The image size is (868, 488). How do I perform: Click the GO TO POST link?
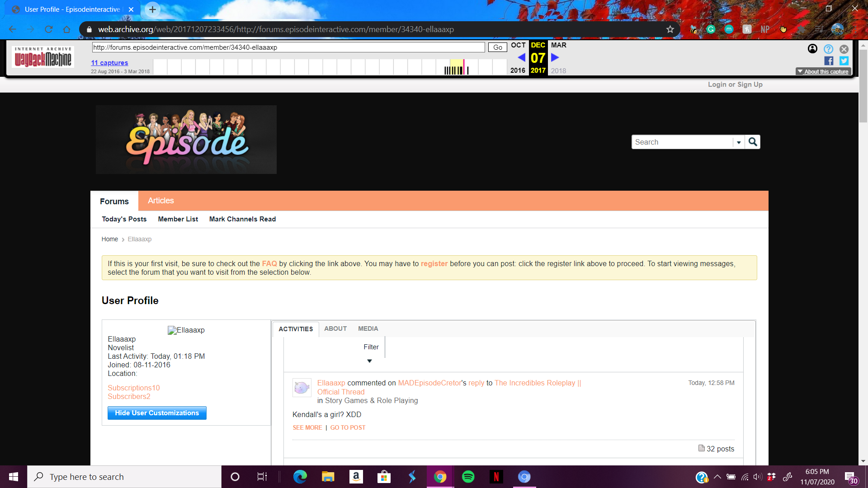point(348,427)
